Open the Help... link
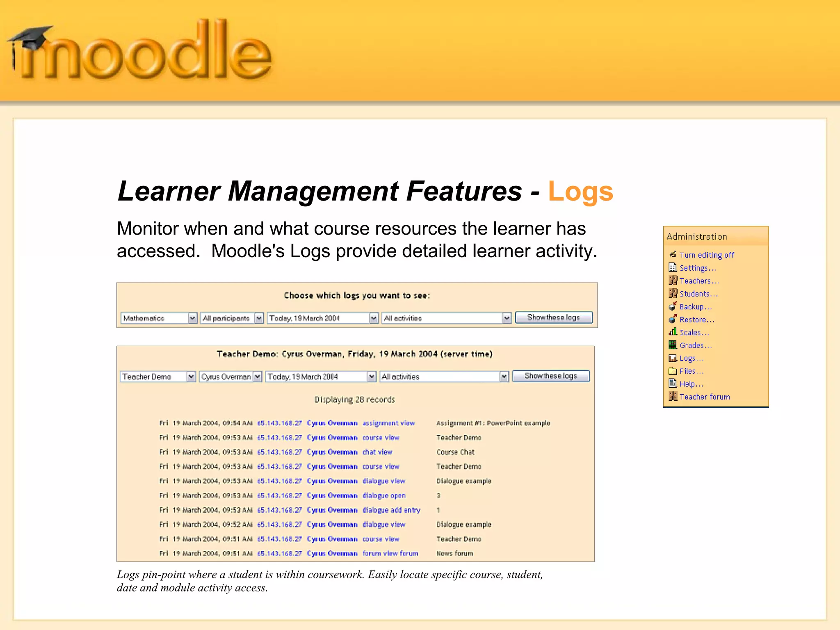 pos(691,384)
